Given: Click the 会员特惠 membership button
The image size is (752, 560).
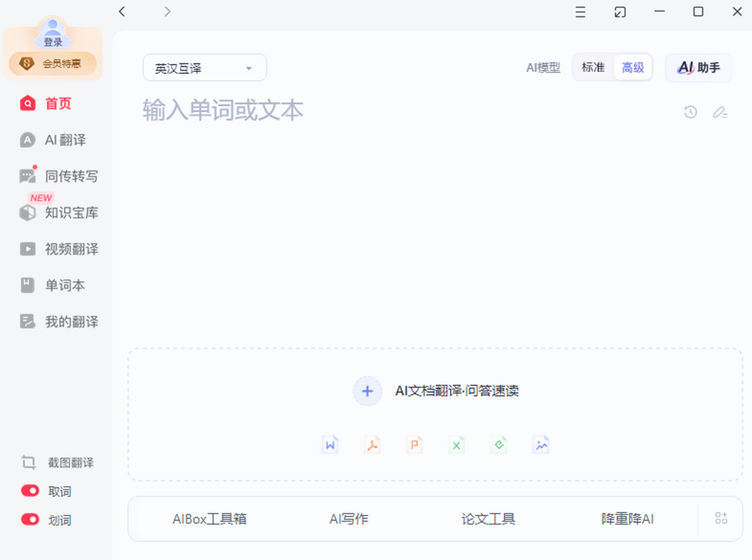Looking at the screenshot, I should (53, 63).
